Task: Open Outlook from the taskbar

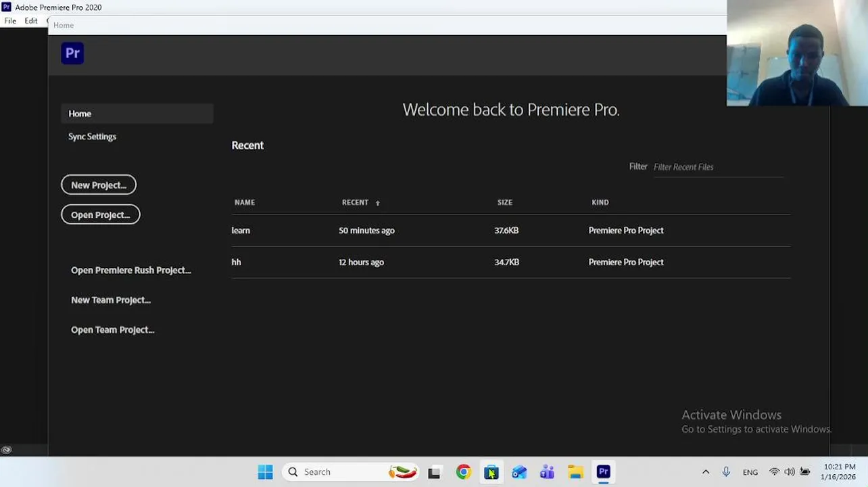Action: 519,472
